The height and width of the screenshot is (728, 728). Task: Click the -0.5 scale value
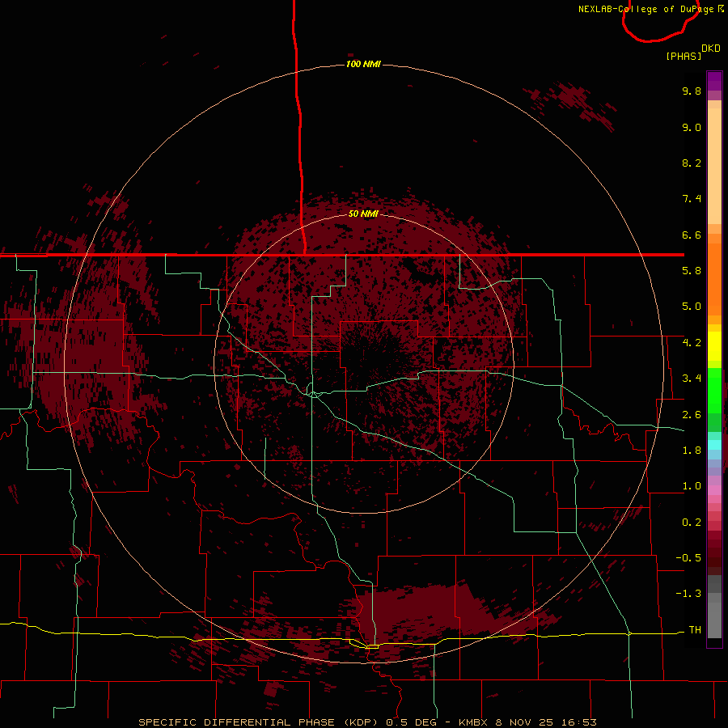(x=688, y=558)
